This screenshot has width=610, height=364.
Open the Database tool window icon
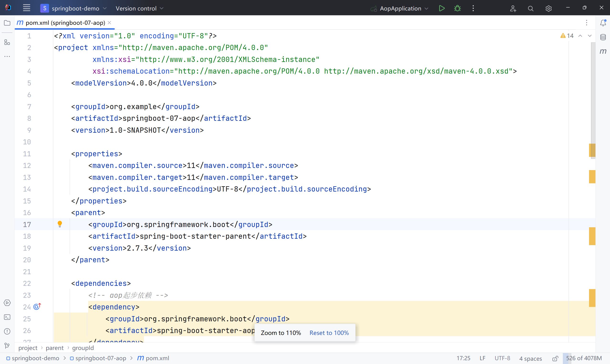click(x=603, y=37)
